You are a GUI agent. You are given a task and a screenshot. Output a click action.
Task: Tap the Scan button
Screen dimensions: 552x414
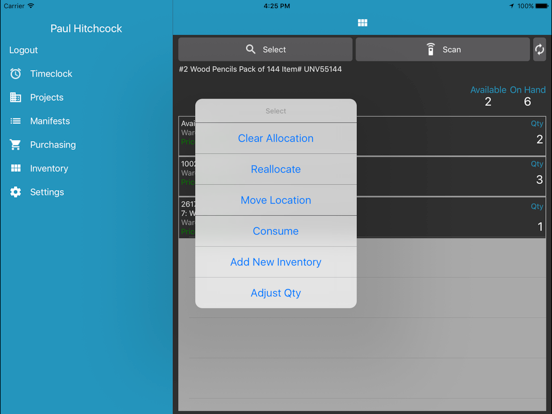443,50
